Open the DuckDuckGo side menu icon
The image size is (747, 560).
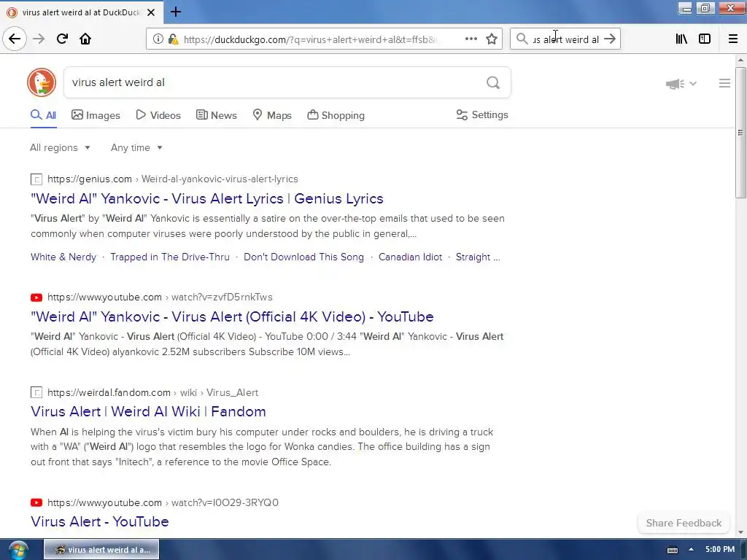pyautogui.click(x=724, y=83)
